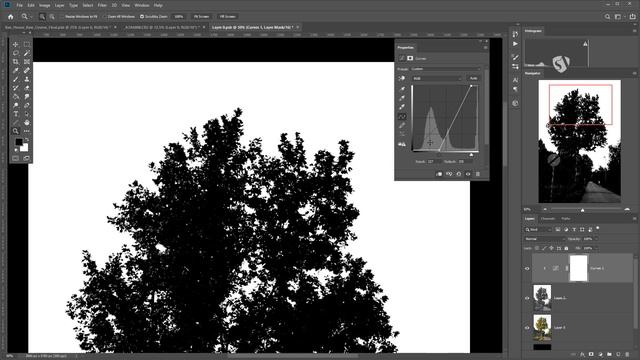Open the Window menu
This screenshot has width=640, height=360.
coord(142,5)
